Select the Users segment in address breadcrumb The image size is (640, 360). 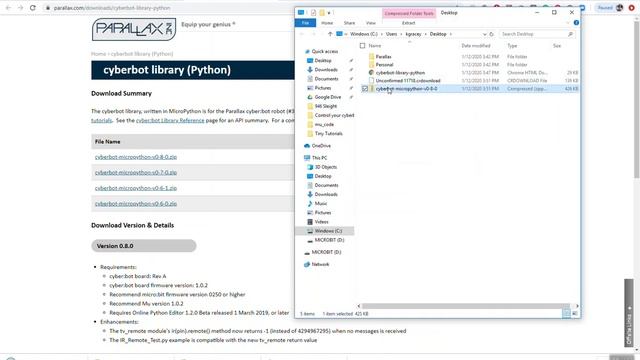(391, 34)
